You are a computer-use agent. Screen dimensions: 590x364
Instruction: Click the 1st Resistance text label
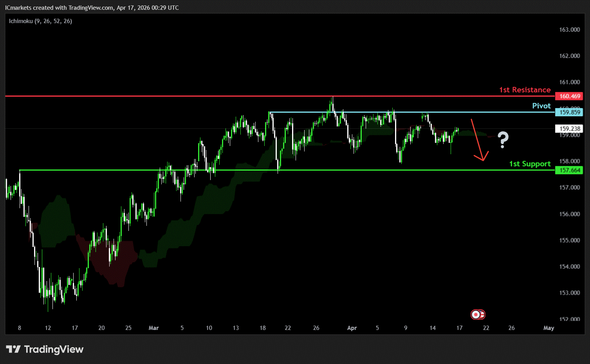[525, 90]
